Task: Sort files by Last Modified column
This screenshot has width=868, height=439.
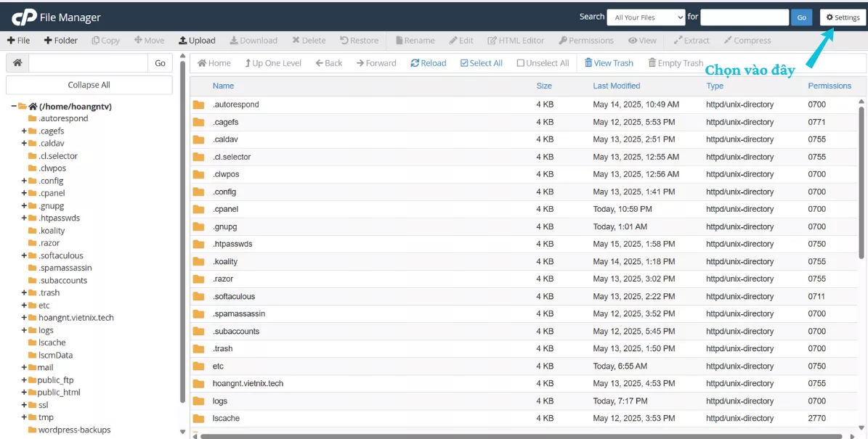Action: coord(616,86)
